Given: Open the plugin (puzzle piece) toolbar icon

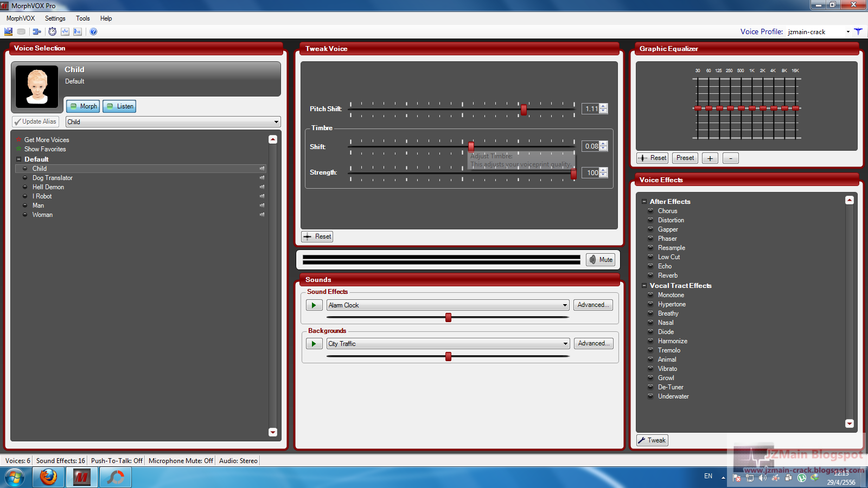Looking at the screenshot, I should [x=36, y=31].
